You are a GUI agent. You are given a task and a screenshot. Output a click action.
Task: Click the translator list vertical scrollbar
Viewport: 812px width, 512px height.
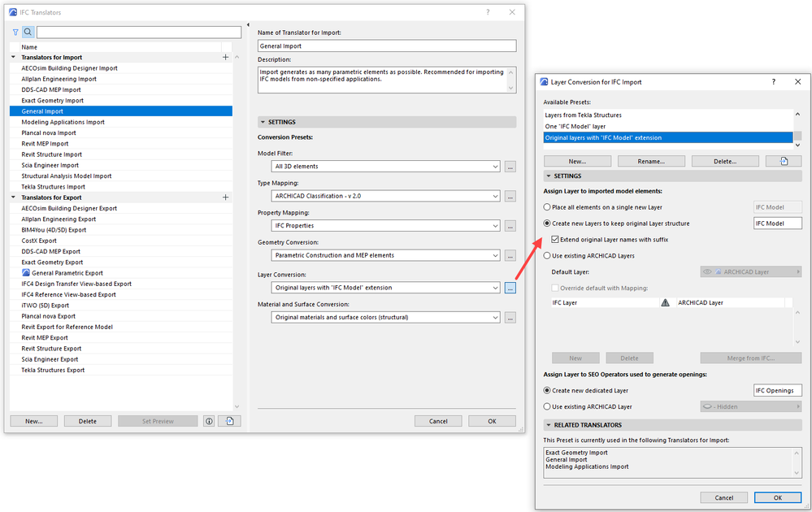point(237,232)
